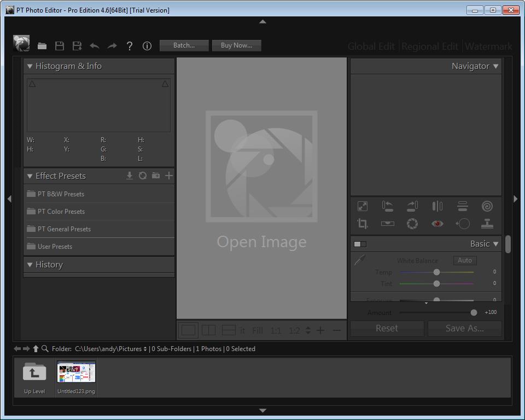
Task: Toggle the Basic panel on/off switch
Action: 360,244
